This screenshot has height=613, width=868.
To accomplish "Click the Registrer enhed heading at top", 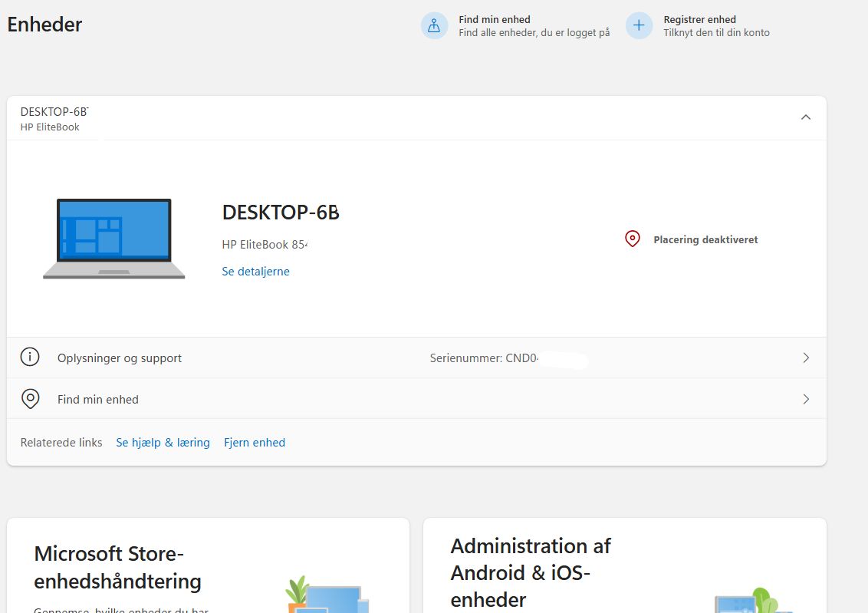I will tap(700, 19).
